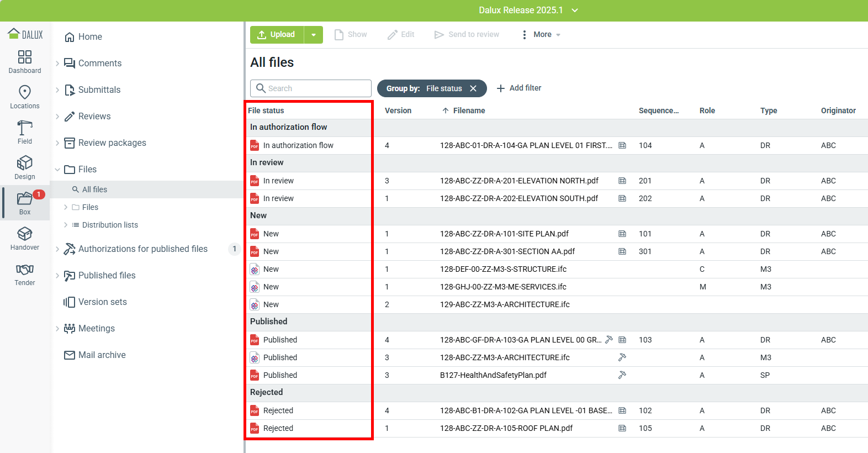Select Version sets in navigation
The width and height of the screenshot is (868, 453).
click(102, 302)
